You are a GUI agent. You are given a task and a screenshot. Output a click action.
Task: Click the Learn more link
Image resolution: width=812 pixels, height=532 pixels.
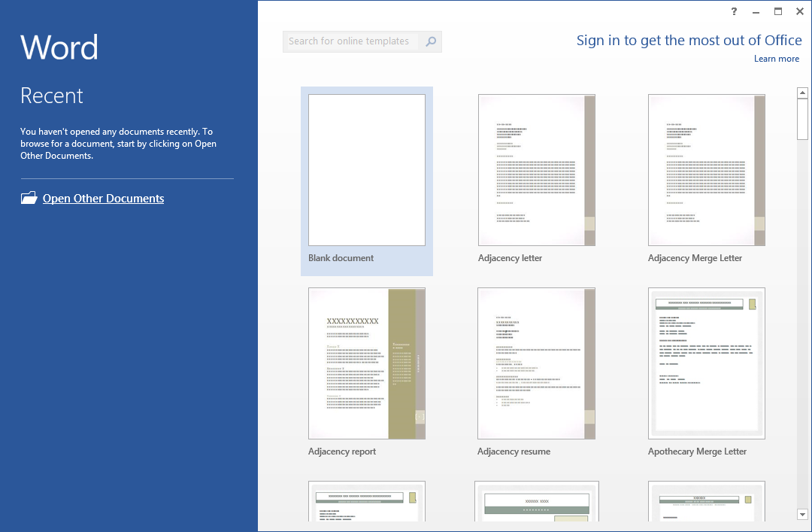coord(776,58)
